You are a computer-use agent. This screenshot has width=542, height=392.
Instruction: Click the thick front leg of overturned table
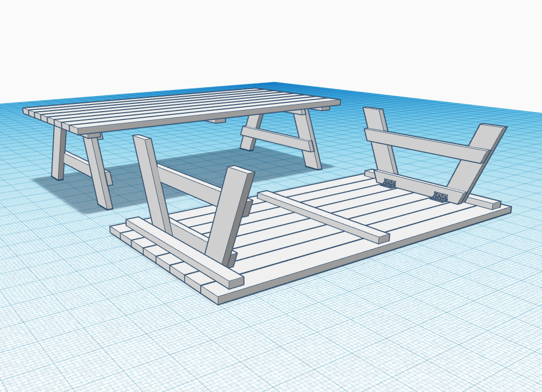[x=230, y=213]
